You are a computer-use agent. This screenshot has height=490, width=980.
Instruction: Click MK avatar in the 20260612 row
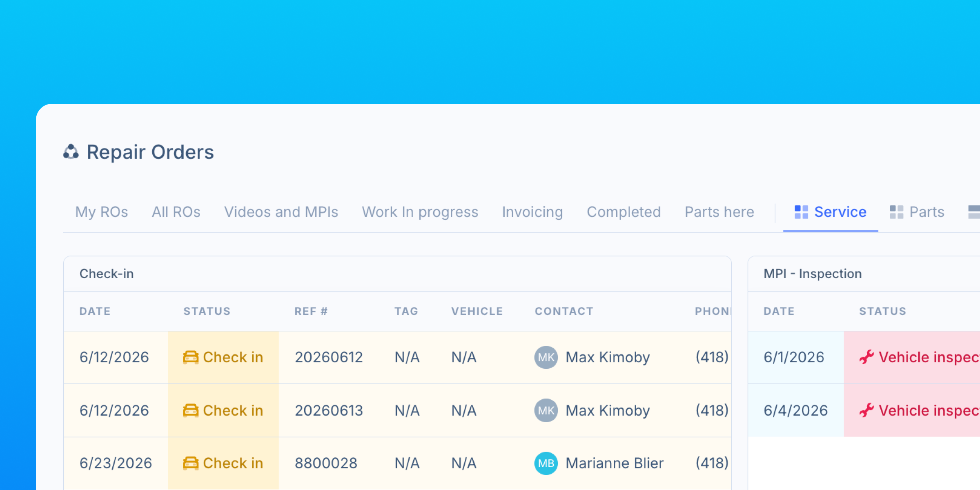pos(546,357)
